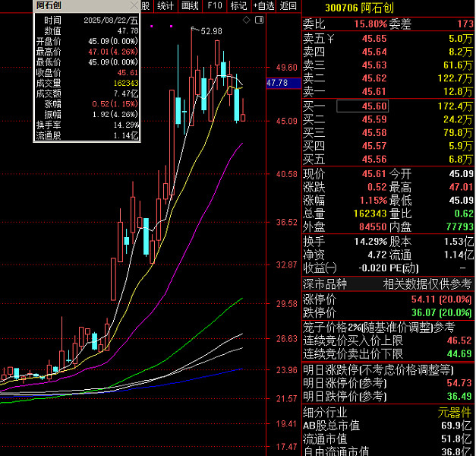Click the 返回 back button

(288, 5)
